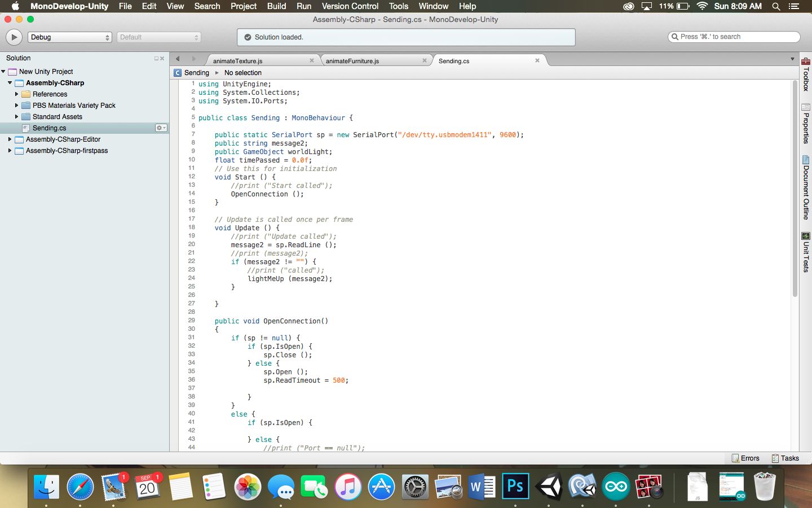Click the Spotlight search icon in menu bar
Screen dimensions: 812x508
pos(776,6)
